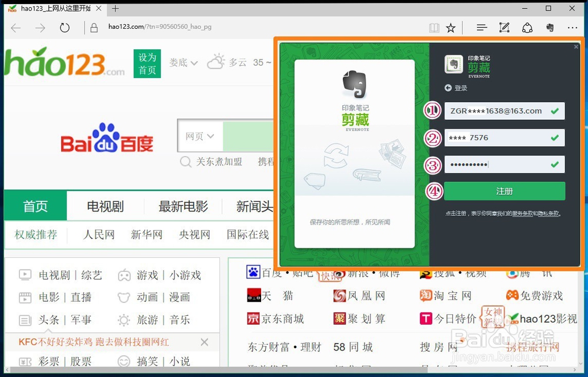The image size is (588, 377).
Task: Open the 服务条款 terms link
Action: [522, 213]
